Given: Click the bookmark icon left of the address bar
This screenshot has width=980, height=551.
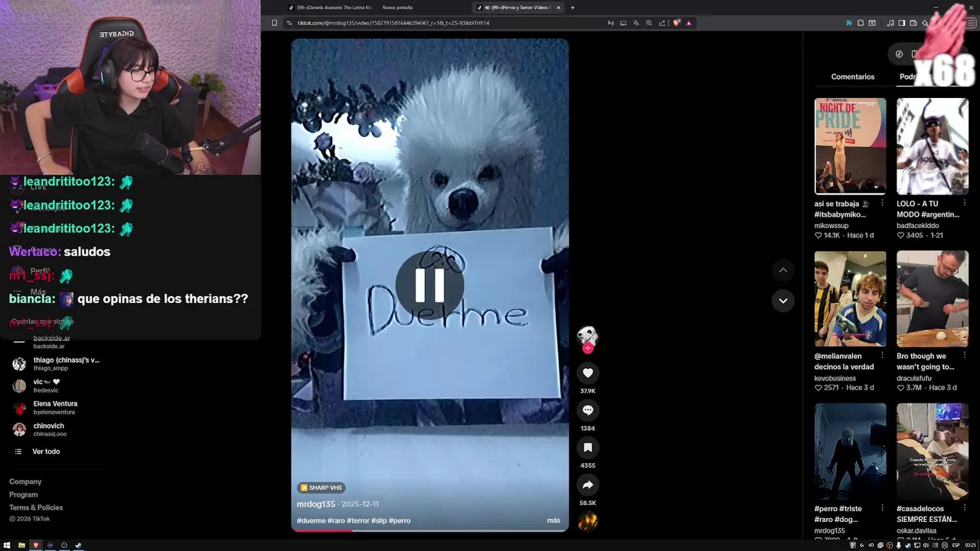Looking at the screenshot, I should 274,23.
